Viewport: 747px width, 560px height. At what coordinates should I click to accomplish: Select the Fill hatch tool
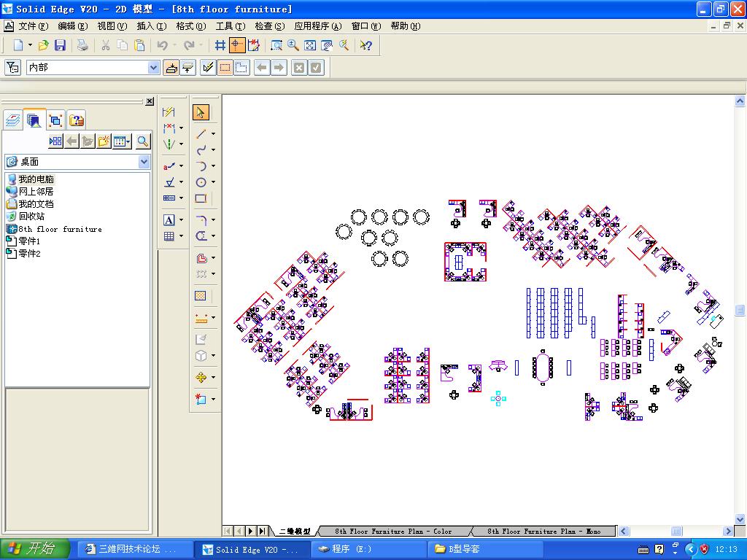click(x=201, y=296)
